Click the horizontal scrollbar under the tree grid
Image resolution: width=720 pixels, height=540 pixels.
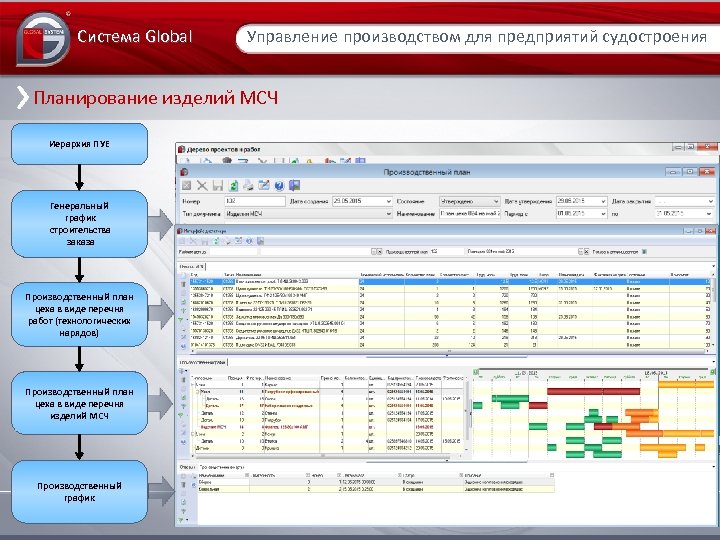click(321, 456)
